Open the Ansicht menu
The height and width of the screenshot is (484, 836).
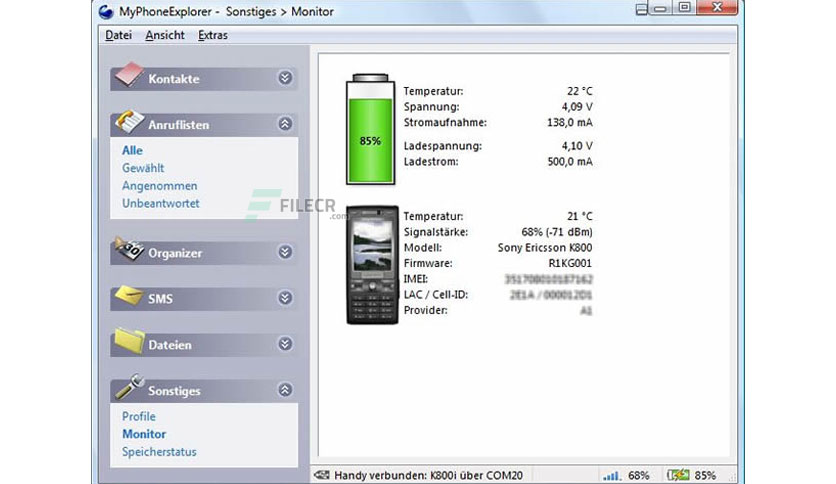pyautogui.click(x=165, y=35)
